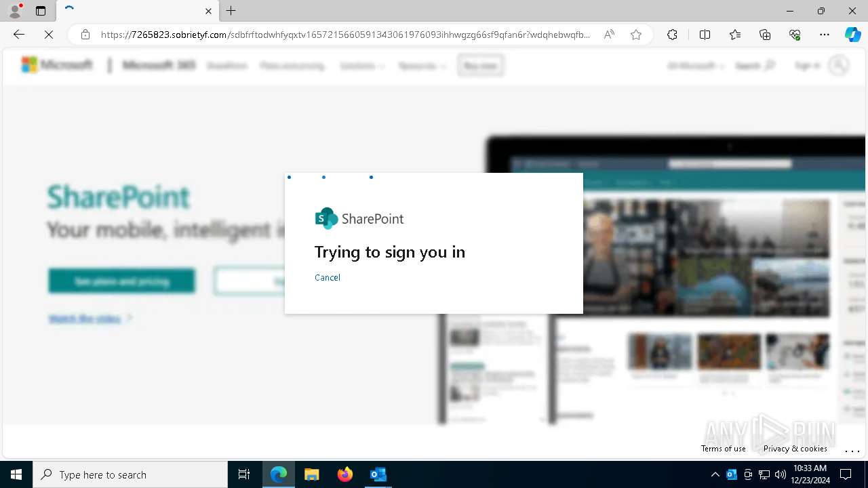This screenshot has width=868, height=488.
Task: Click blurred Microsoft 365 header link
Action: [x=159, y=65]
